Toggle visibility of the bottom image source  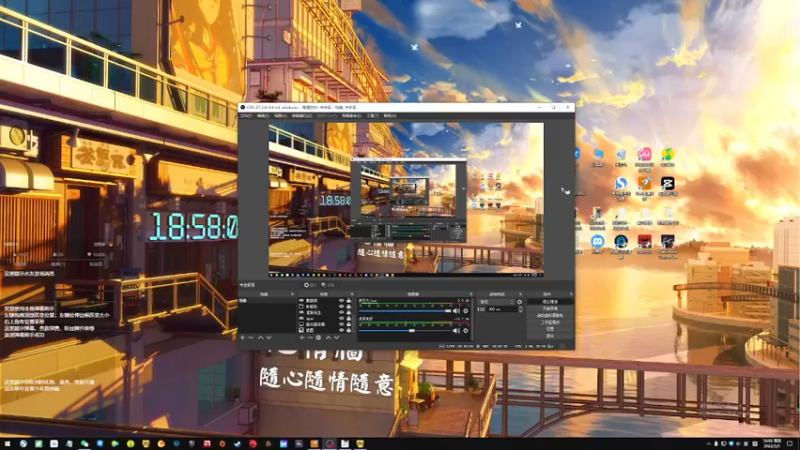[x=342, y=330]
